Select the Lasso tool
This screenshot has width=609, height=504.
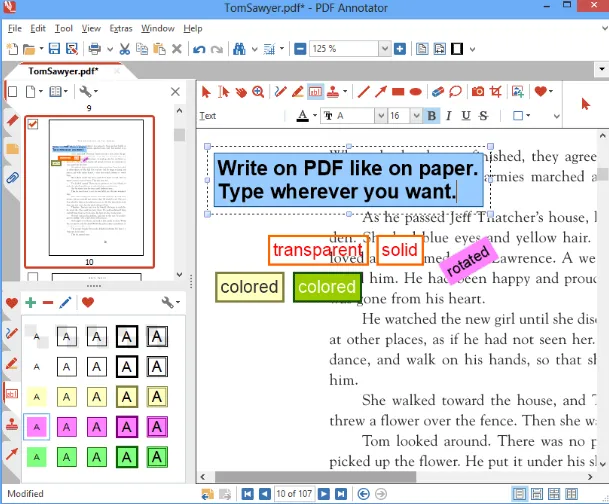[x=455, y=92]
